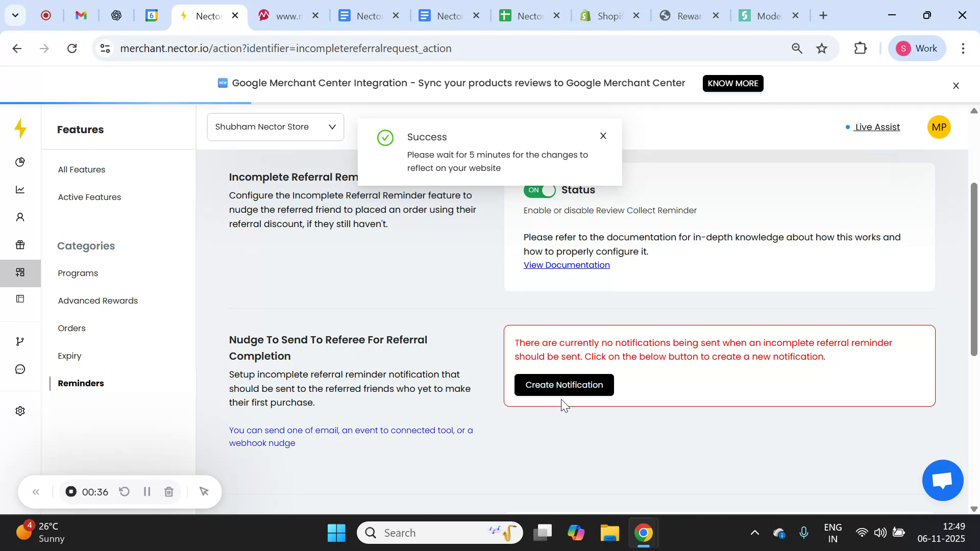Open Chrome profile menu labeled Work

(x=917, y=48)
